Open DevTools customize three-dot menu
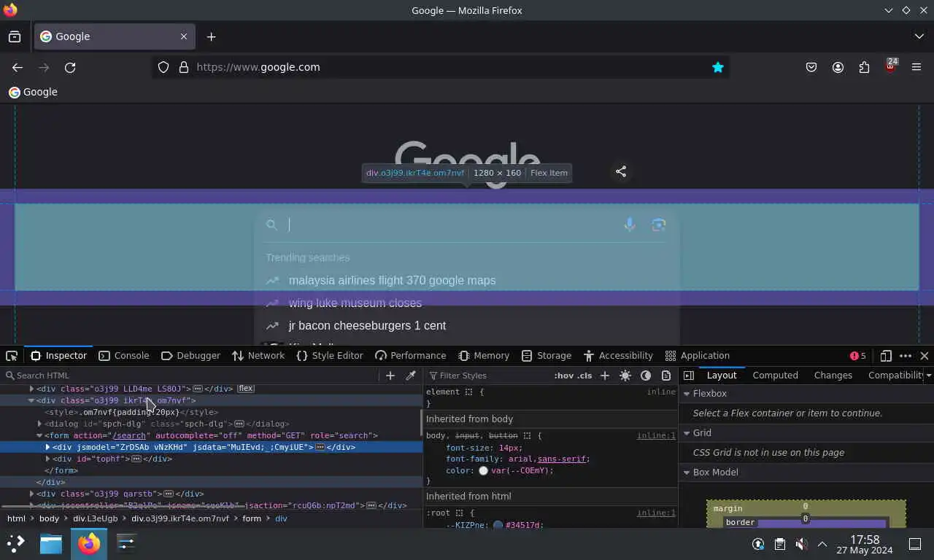The width and height of the screenshot is (934, 560). pyautogui.click(x=906, y=356)
